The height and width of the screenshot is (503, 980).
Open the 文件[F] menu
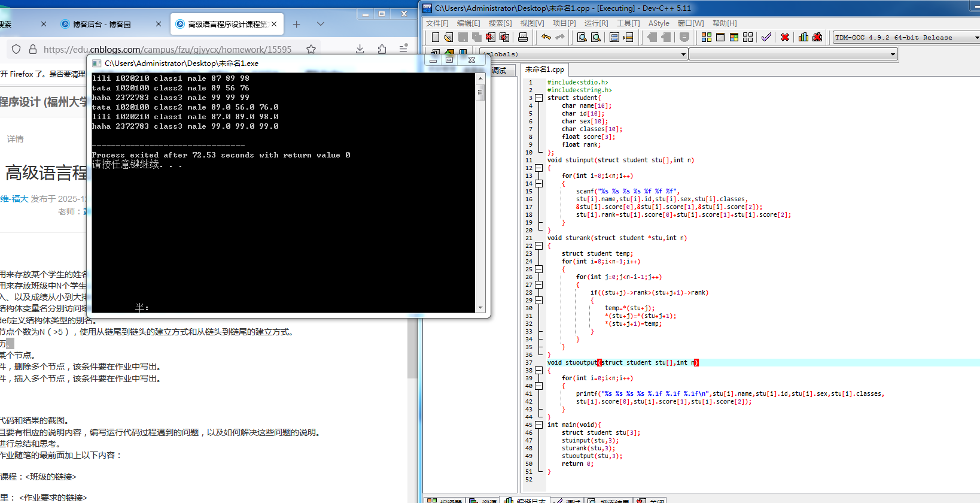(437, 23)
